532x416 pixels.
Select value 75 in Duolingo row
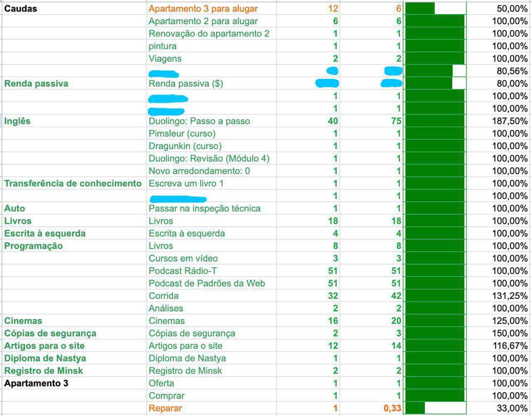click(x=372, y=121)
